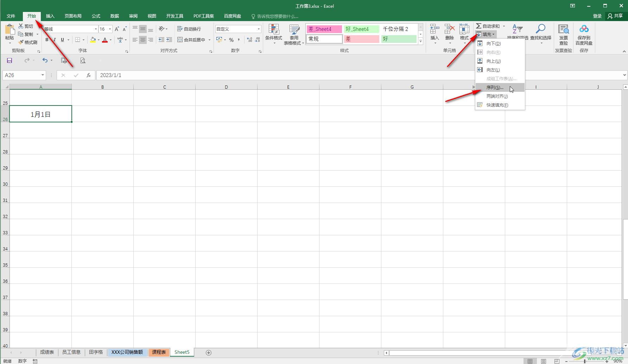
Task: Open the font name dropdown
Action: pos(96,29)
